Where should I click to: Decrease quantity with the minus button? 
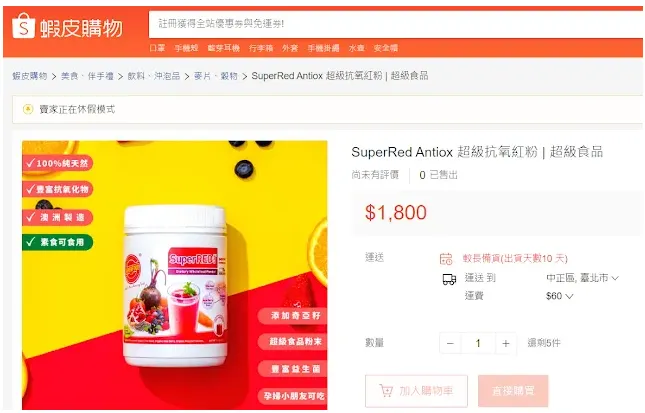450,343
